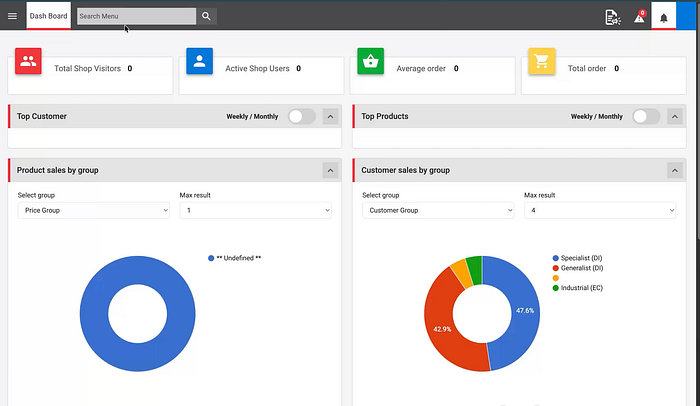700x406 pixels.
Task: Click the Top Customer heading
Action: [42, 116]
